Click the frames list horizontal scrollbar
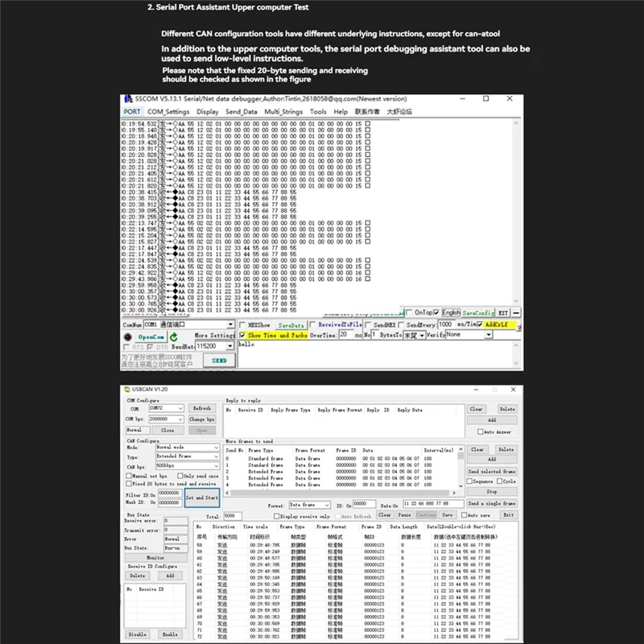The image size is (644, 644). (x=341, y=493)
